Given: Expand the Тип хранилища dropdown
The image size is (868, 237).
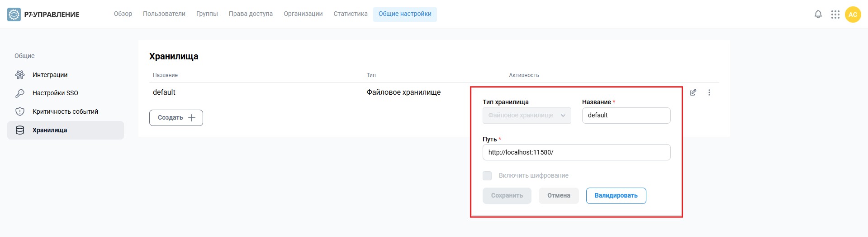Looking at the screenshot, I should tap(527, 116).
